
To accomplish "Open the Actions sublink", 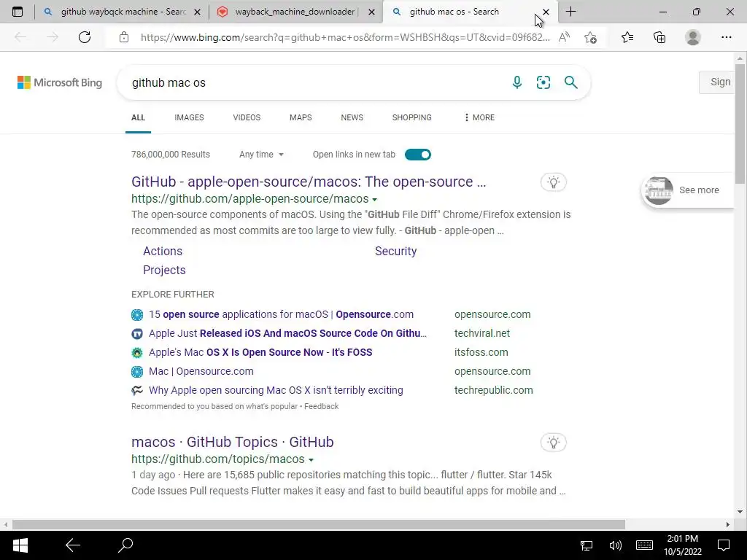I will click(163, 251).
